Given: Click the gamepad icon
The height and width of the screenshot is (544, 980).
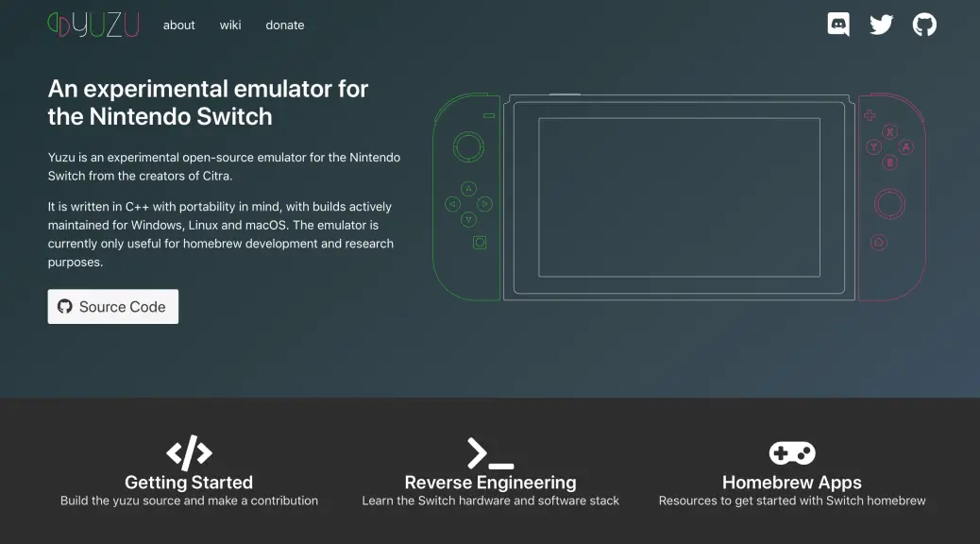Looking at the screenshot, I should [x=792, y=452].
